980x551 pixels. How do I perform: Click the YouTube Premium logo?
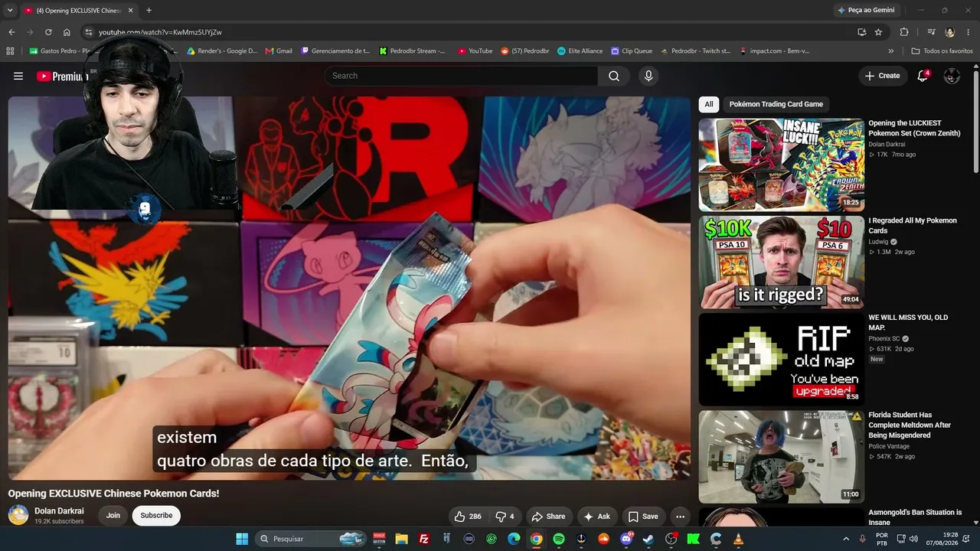[62, 76]
